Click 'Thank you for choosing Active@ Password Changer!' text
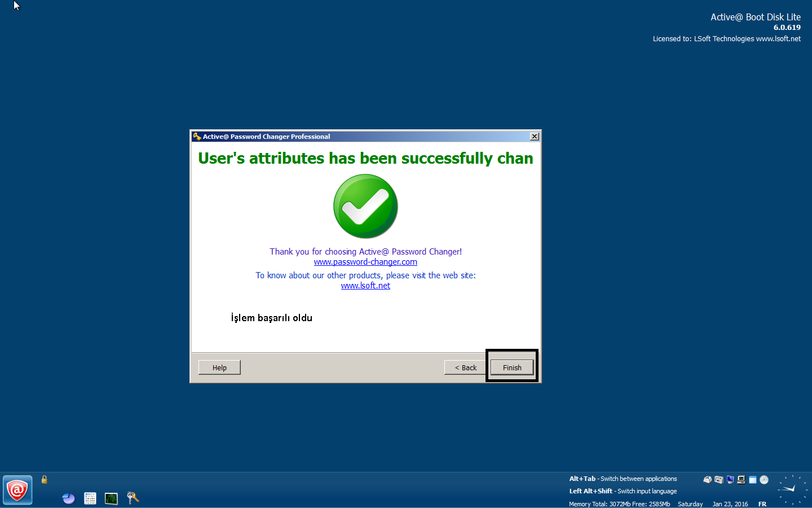 [365, 252]
